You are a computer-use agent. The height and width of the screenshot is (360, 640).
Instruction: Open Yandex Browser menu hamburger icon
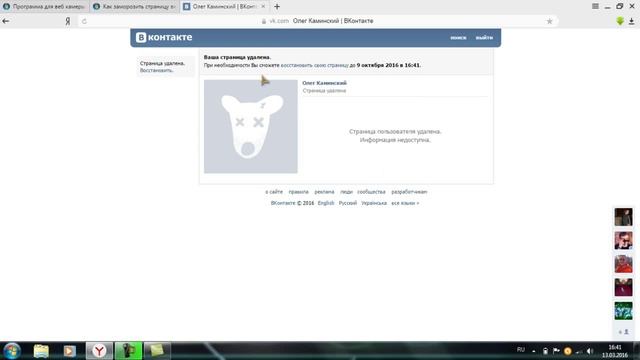(596, 6)
